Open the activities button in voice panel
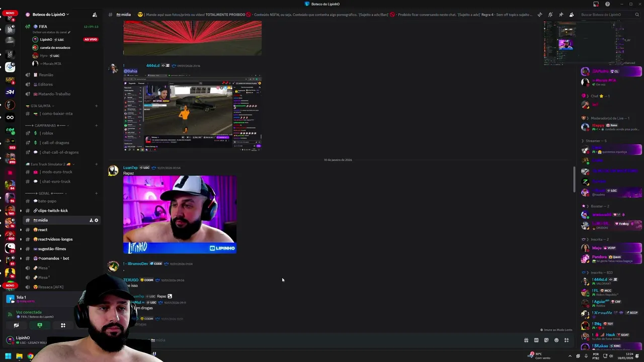Viewport: 644px width, 362px height. 63,325
